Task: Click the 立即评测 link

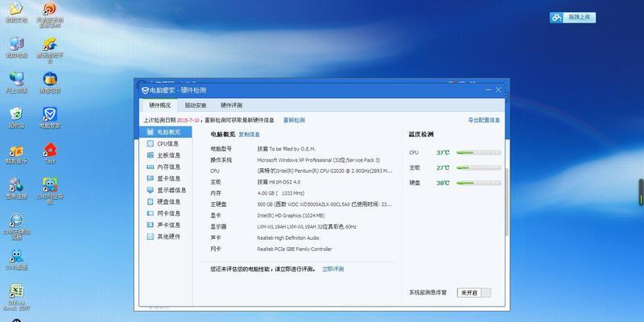Action: pyautogui.click(x=333, y=269)
